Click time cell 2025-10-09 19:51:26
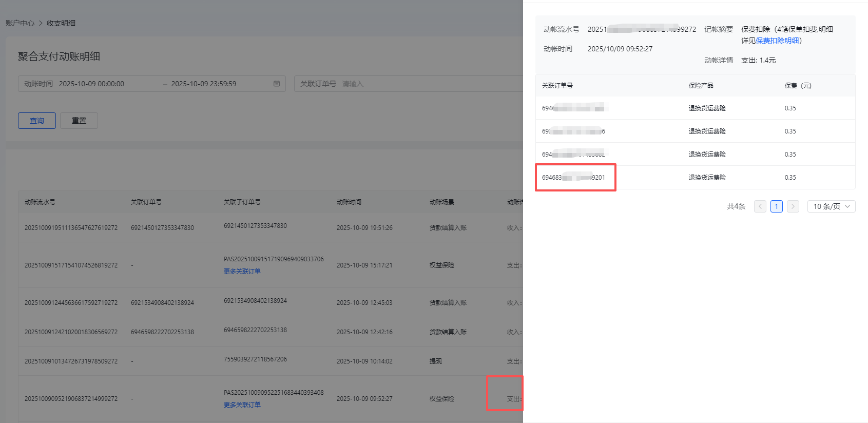The height and width of the screenshot is (423, 868). (364, 227)
